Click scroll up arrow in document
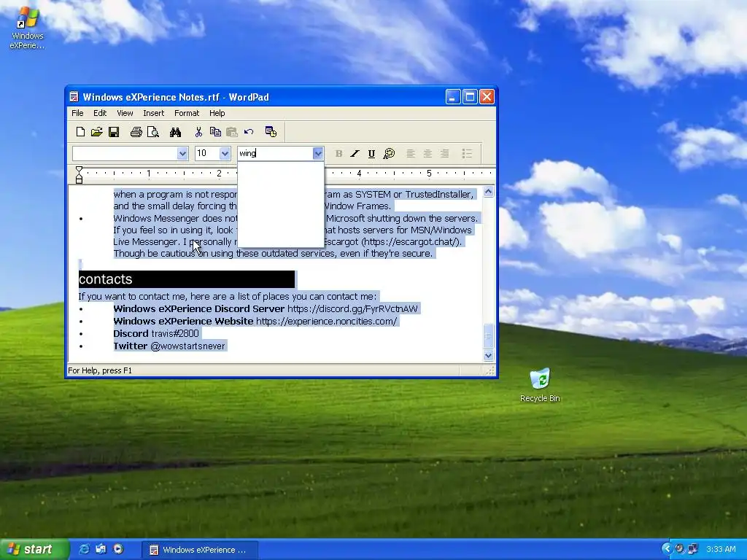The height and width of the screenshot is (560, 747). tap(488, 192)
